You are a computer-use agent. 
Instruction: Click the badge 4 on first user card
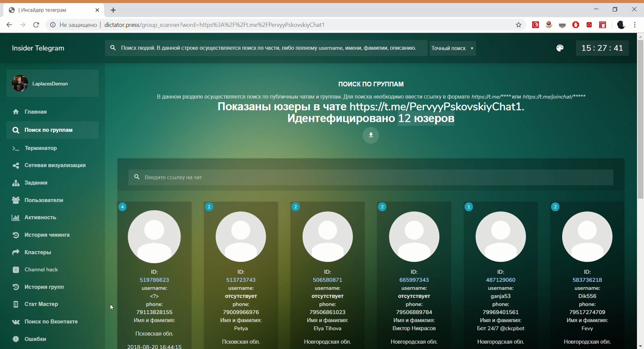pos(122,207)
